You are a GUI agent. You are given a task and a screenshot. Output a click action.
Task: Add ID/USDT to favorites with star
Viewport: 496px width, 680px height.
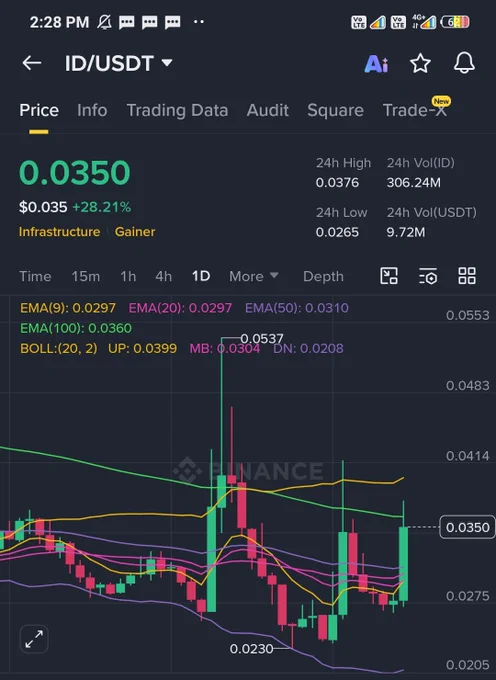(420, 63)
